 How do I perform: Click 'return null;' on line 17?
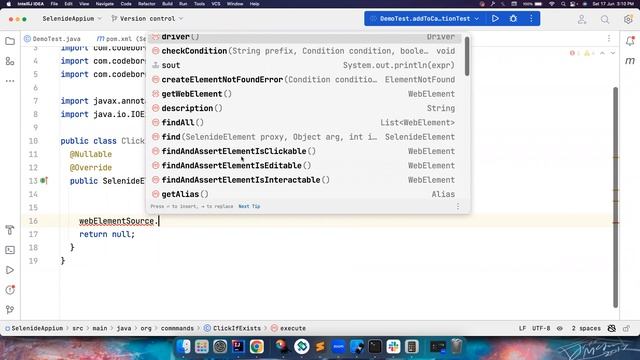click(107, 234)
